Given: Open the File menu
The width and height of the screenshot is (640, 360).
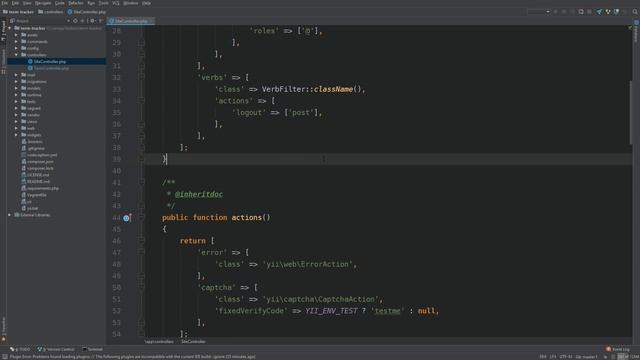Looking at the screenshot, I should 4,3.
